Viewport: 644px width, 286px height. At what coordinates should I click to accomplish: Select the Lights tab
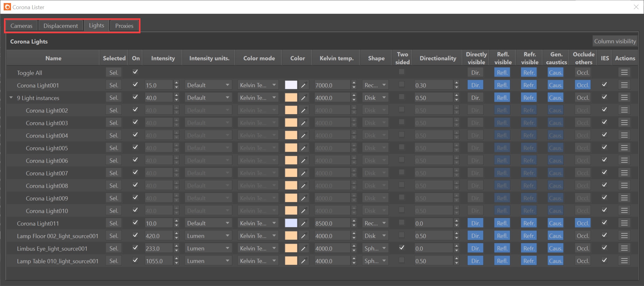[96, 25]
